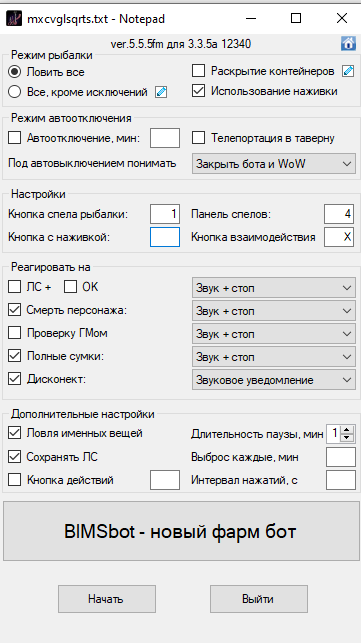This screenshot has width=361, height=643.
Task: Enable Раскрытие контейнеров checkbox
Action: [x=198, y=71]
